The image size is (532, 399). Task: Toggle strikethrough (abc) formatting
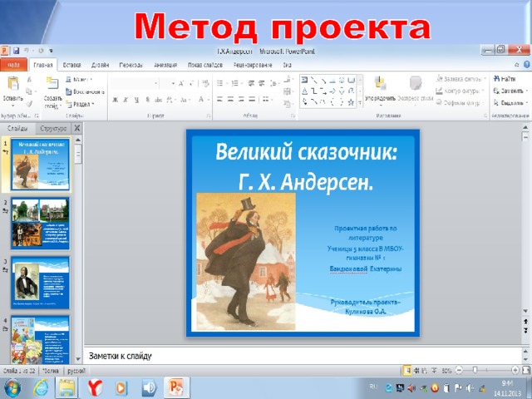pos(158,100)
